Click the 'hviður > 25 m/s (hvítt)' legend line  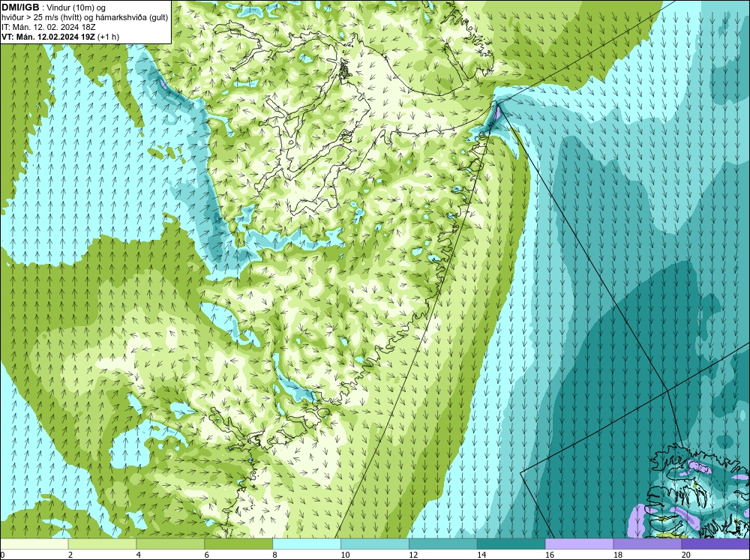(x=85, y=17)
